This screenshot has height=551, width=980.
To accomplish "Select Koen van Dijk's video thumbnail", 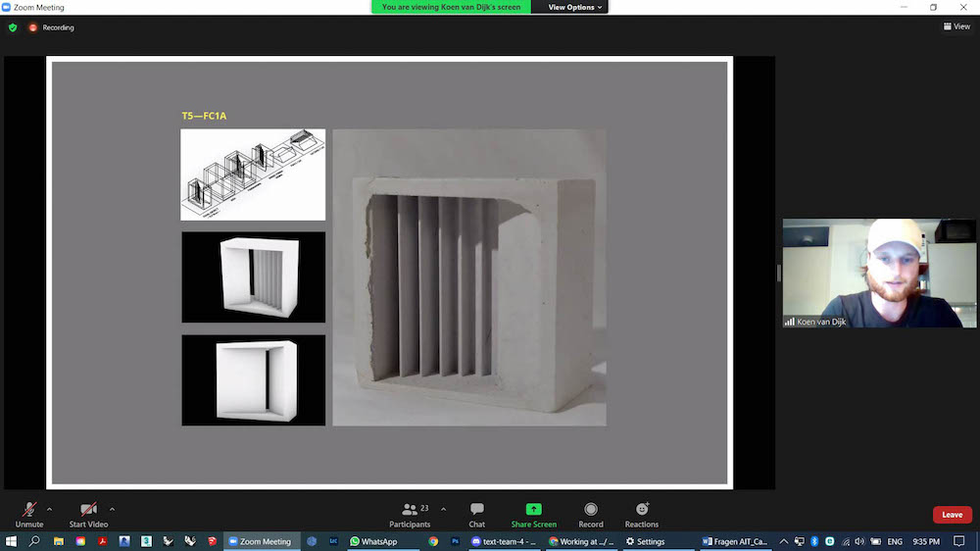I will tap(879, 273).
